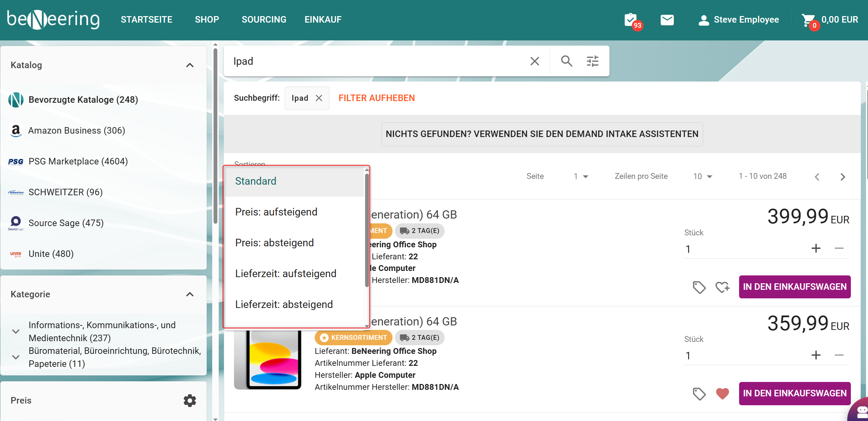Launch the Demand Intake Assistenten button
This screenshot has width=868, height=421.
[x=542, y=134]
